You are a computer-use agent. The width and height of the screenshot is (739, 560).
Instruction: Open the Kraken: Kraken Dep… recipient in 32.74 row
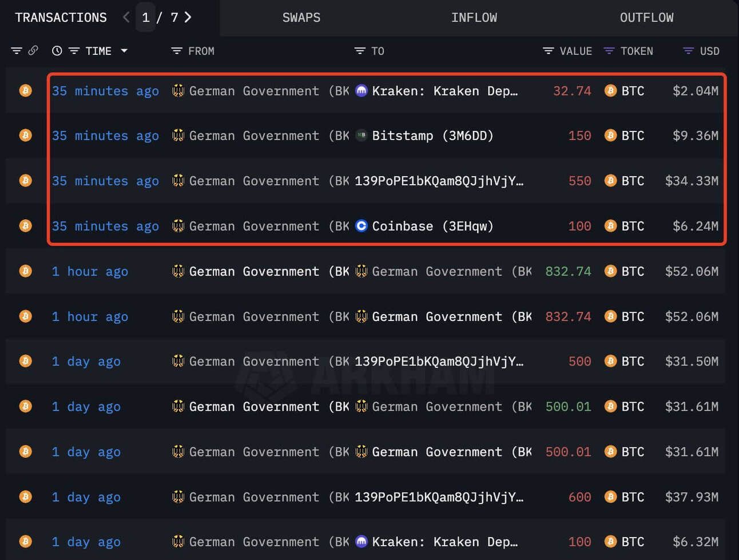(445, 90)
